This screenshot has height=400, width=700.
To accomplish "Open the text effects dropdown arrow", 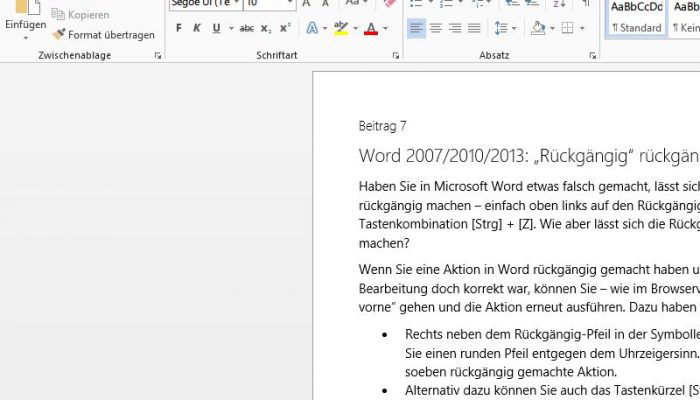I will [325, 28].
